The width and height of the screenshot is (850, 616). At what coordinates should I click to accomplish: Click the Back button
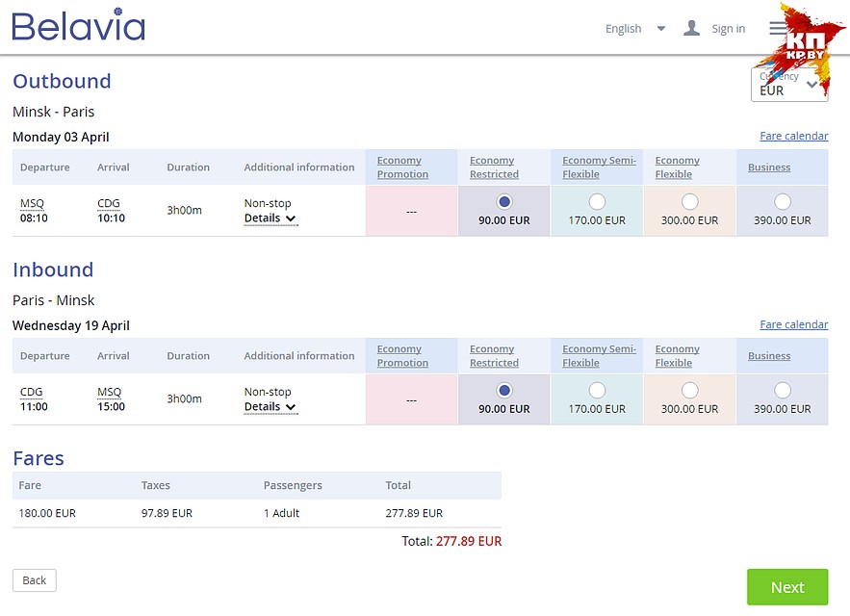point(34,580)
